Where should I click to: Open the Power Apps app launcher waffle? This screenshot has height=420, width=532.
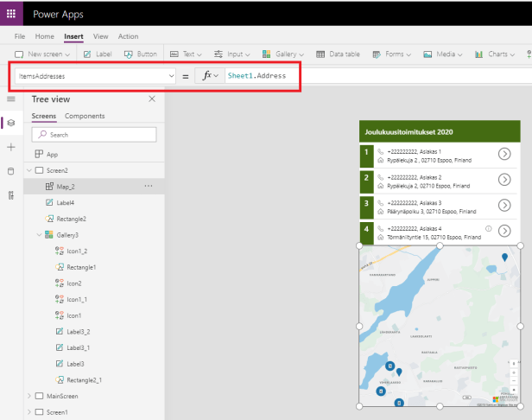[x=10, y=13]
